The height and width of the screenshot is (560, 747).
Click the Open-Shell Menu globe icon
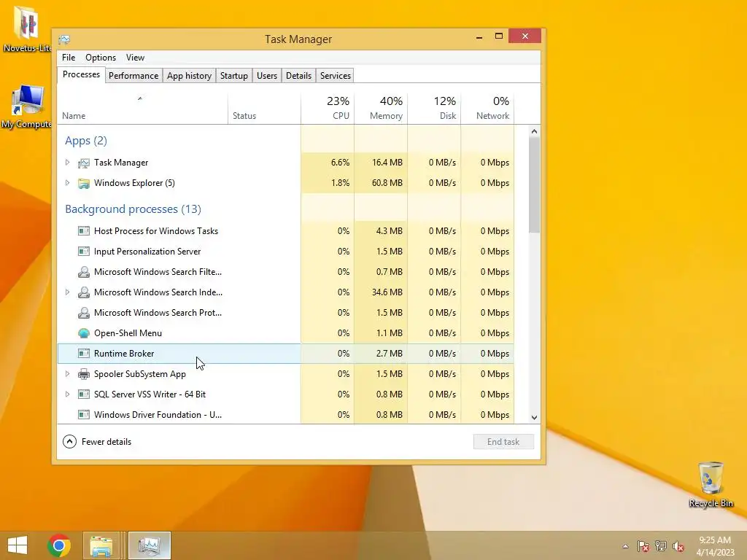tap(84, 333)
